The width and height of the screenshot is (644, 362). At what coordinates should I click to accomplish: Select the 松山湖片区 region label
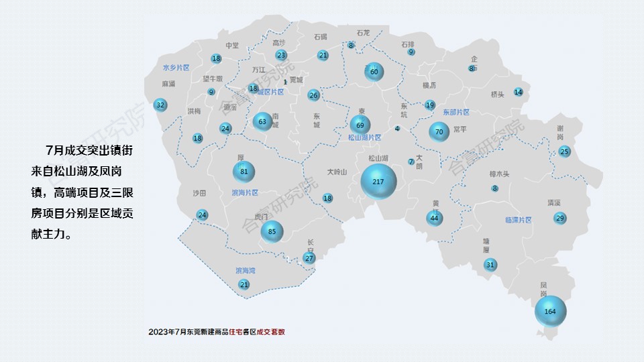click(x=364, y=137)
